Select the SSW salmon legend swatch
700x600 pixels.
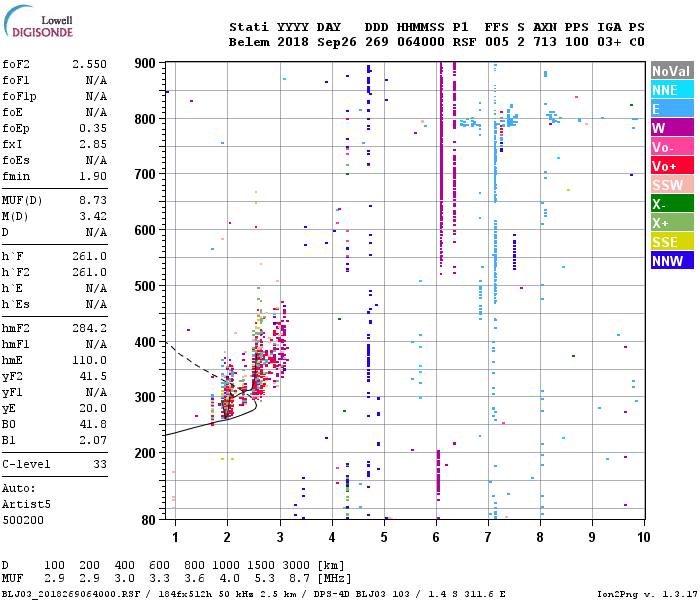click(x=672, y=185)
